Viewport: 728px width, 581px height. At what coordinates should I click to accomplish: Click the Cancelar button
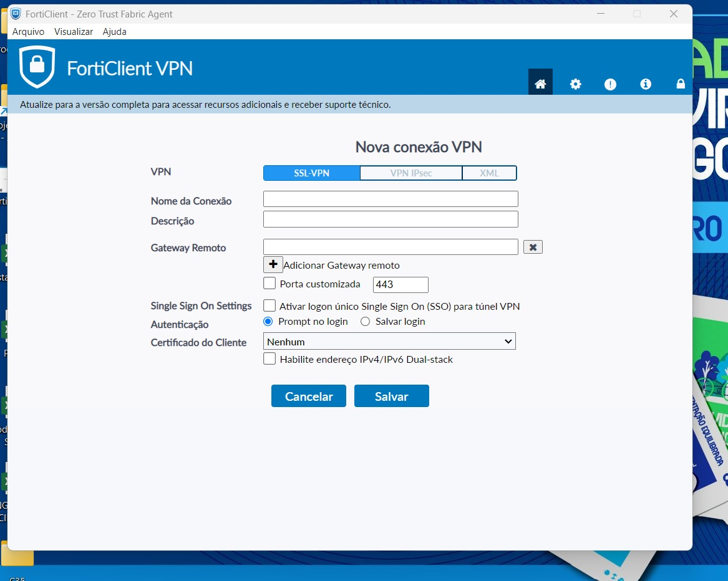point(309,396)
